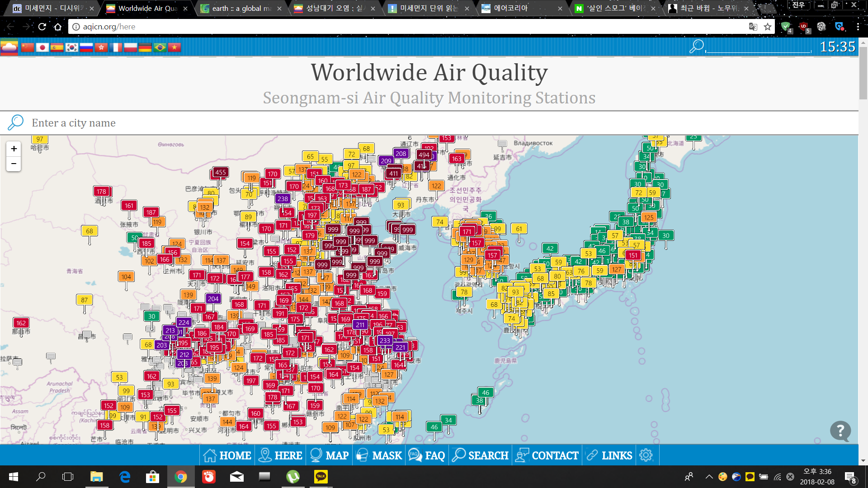Click the Brazil flag icon
868x488 pixels.
160,47
